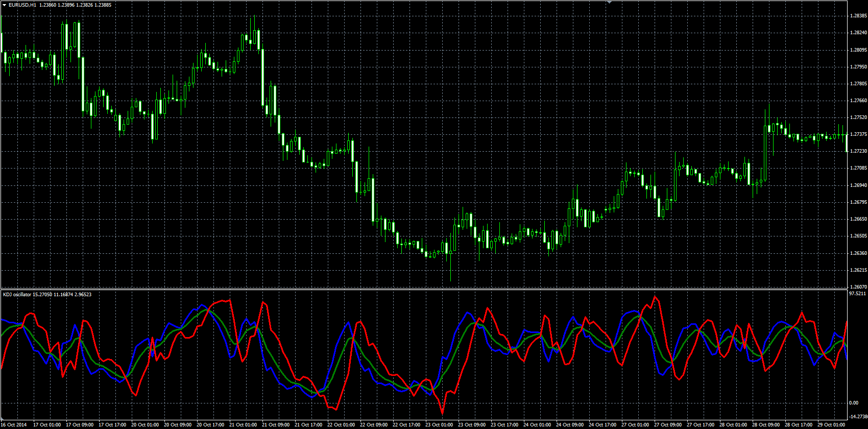Click the "-14.2738" oscillator scale minimum

[x=858, y=417]
